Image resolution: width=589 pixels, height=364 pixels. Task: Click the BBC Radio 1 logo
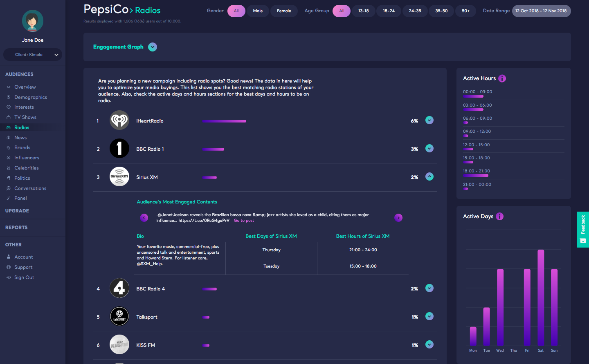[119, 148]
